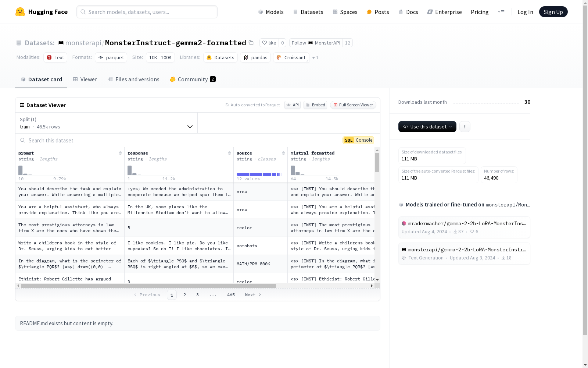Image resolution: width=588 pixels, height=368 pixels.
Task: Open the monsterapi owner link
Action: [83, 43]
